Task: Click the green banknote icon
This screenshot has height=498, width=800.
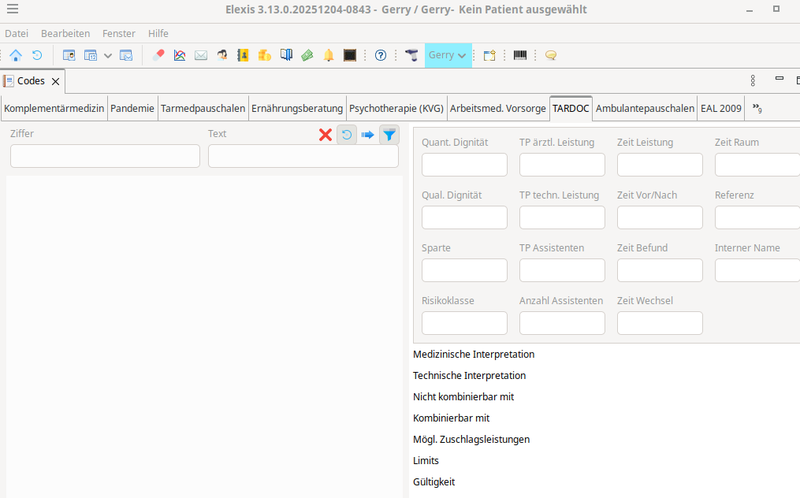Action: 307,55
